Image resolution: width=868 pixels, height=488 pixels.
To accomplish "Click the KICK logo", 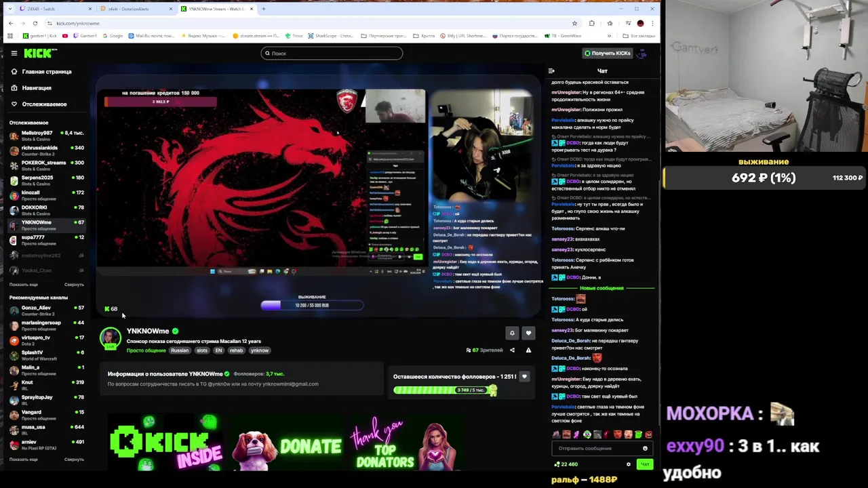I will 40,53.
